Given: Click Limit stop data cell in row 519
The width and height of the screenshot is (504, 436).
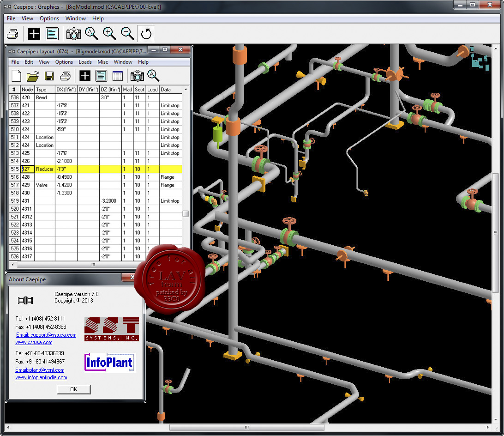Looking at the screenshot, I should click(170, 201).
